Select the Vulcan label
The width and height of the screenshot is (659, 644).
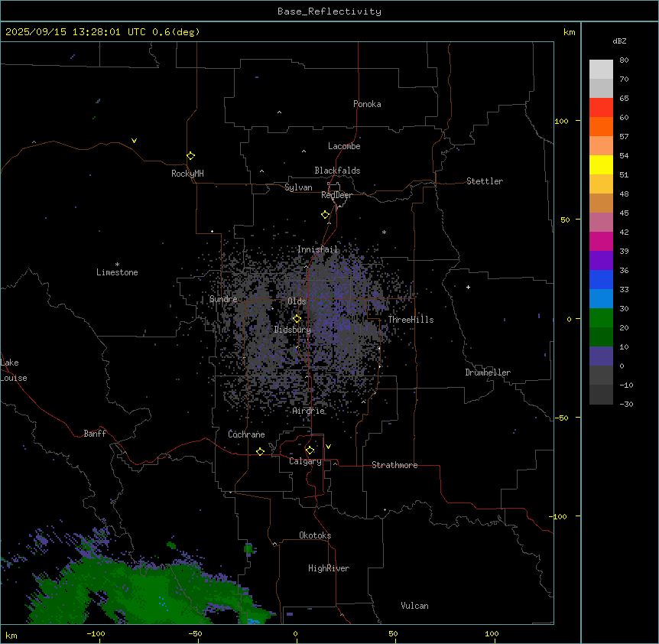tap(415, 606)
